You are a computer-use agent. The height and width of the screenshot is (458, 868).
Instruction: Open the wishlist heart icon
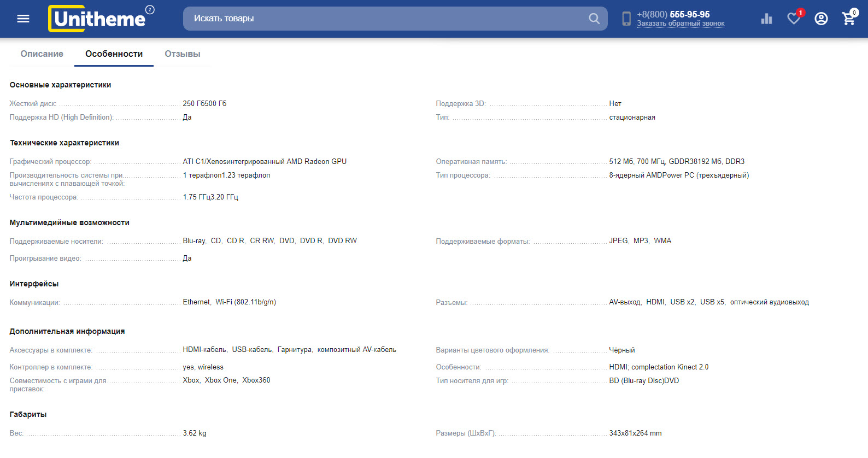click(x=794, y=18)
